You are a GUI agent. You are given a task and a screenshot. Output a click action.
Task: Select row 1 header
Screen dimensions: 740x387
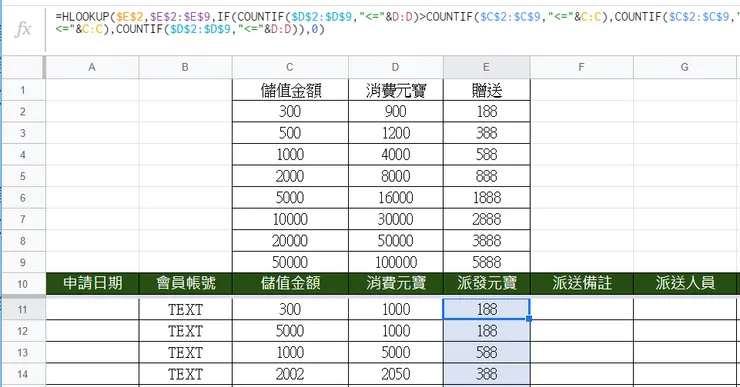tap(23, 90)
